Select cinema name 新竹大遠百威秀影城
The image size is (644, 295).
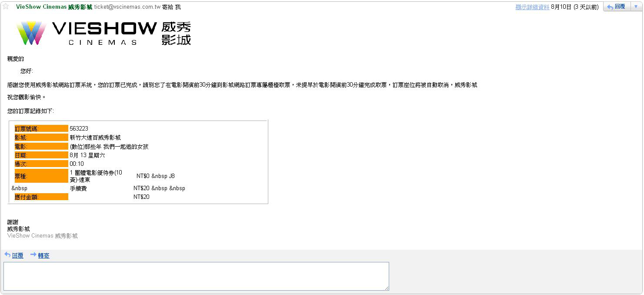(x=95, y=137)
